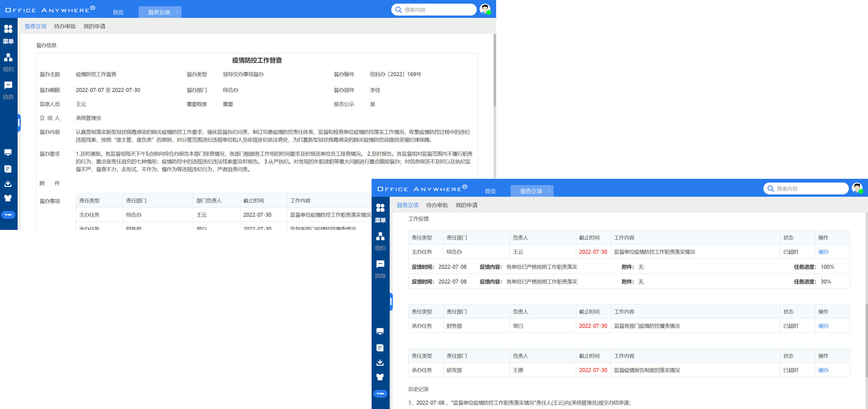The image size is (868, 409).
Task: Expand pill dropdown button in 督办信息 window sidebar
Action: [x=8, y=215]
